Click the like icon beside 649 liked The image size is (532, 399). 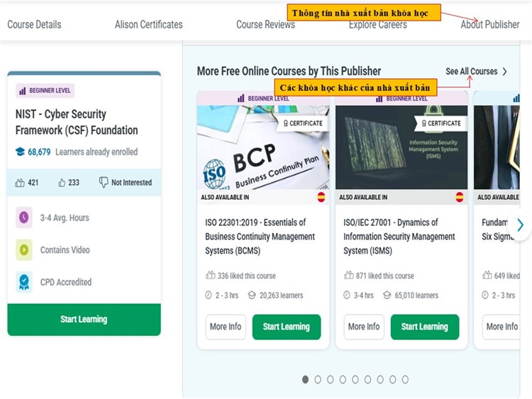pos(487,275)
